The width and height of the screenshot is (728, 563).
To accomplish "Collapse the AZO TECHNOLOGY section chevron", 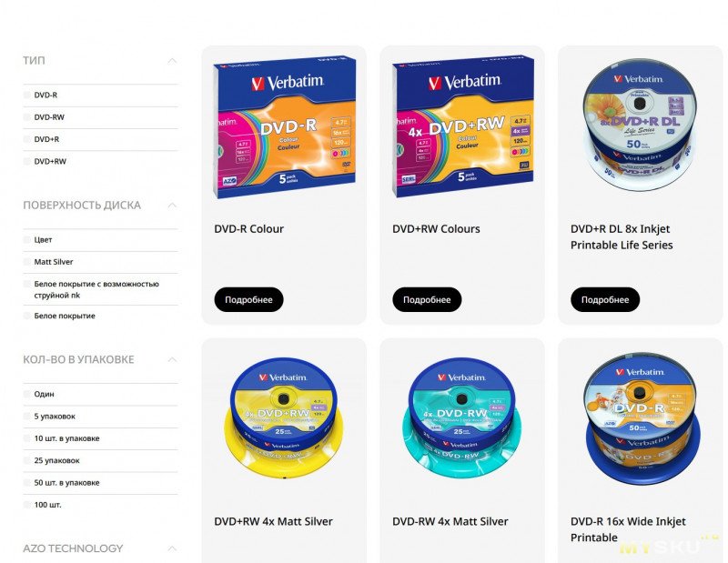I will pyautogui.click(x=172, y=548).
